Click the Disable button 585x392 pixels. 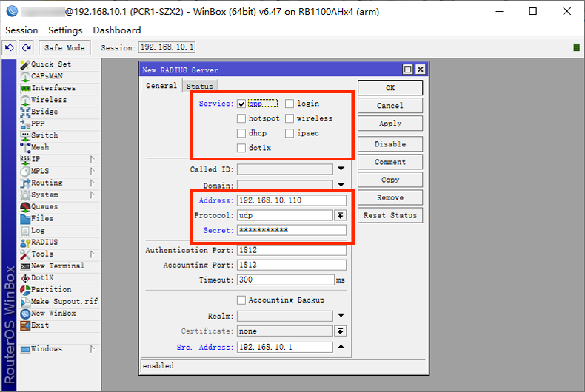click(390, 144)
